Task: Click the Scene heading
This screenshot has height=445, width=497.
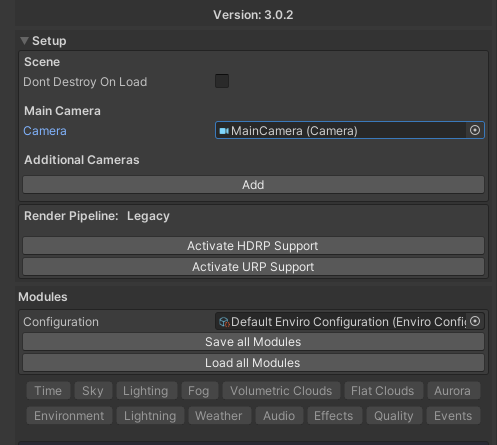Action: pos(42,62)
